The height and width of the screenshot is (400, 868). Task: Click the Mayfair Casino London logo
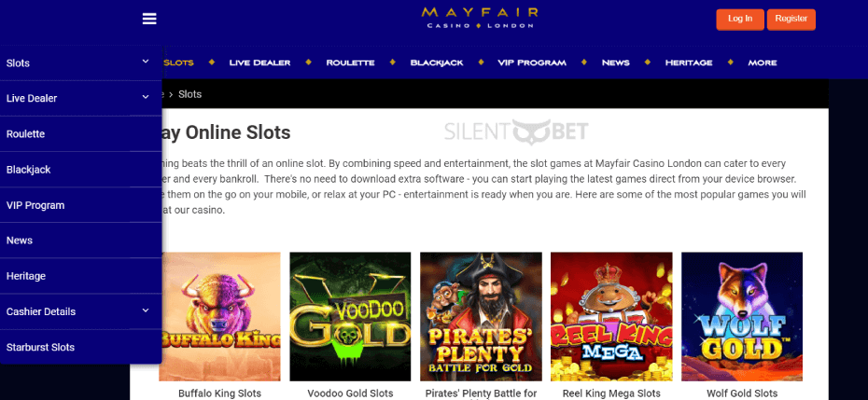[480, 18]
